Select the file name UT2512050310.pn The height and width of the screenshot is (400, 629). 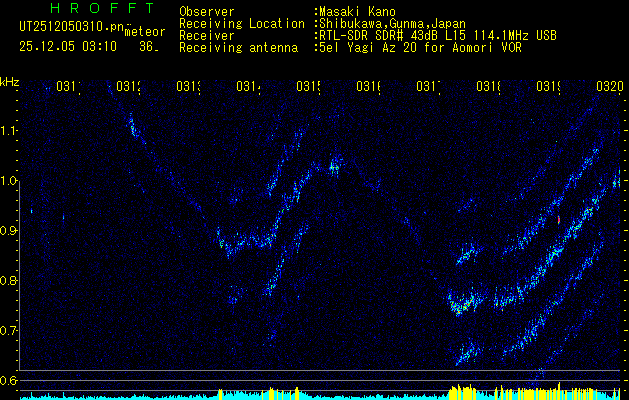pyautogui.click(x=72, y=27)
